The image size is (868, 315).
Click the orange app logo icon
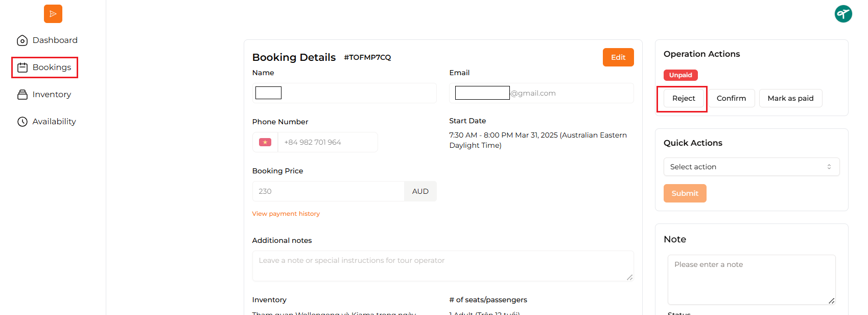[x=53, y=14]
